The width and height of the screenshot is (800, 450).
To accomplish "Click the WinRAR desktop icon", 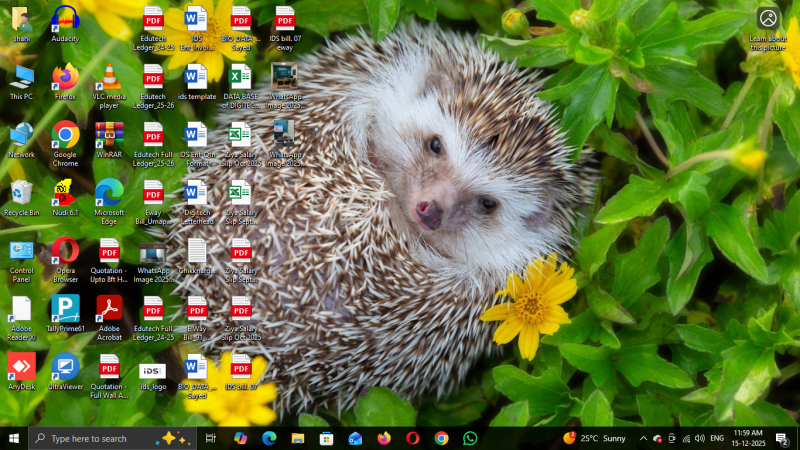I will (109, 135).
